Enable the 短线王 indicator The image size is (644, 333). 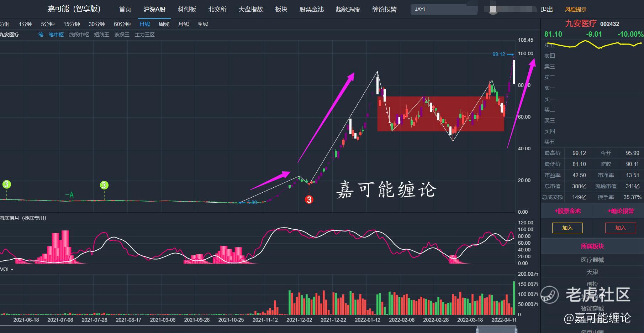click(102, 35)
